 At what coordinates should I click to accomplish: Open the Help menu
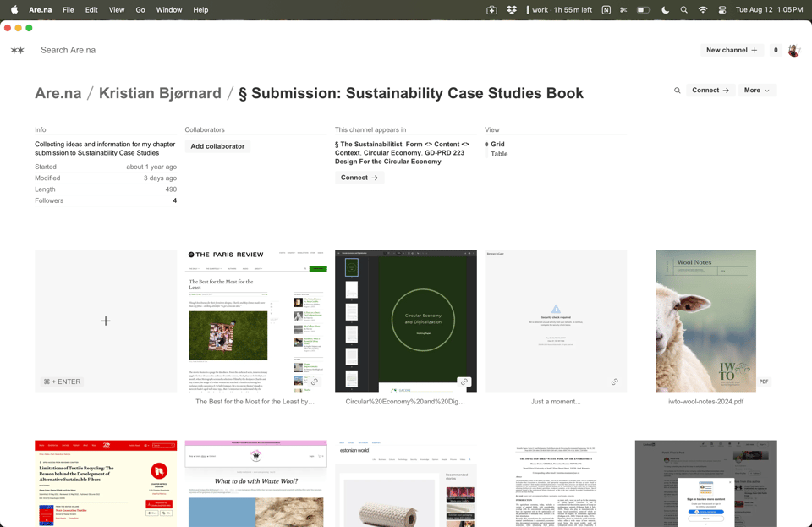200,10
